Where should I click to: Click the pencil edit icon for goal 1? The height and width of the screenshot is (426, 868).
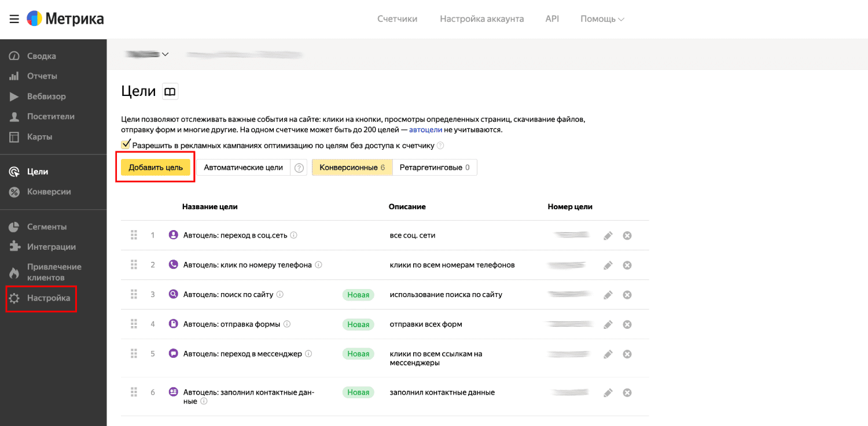[x=608, y=236]
